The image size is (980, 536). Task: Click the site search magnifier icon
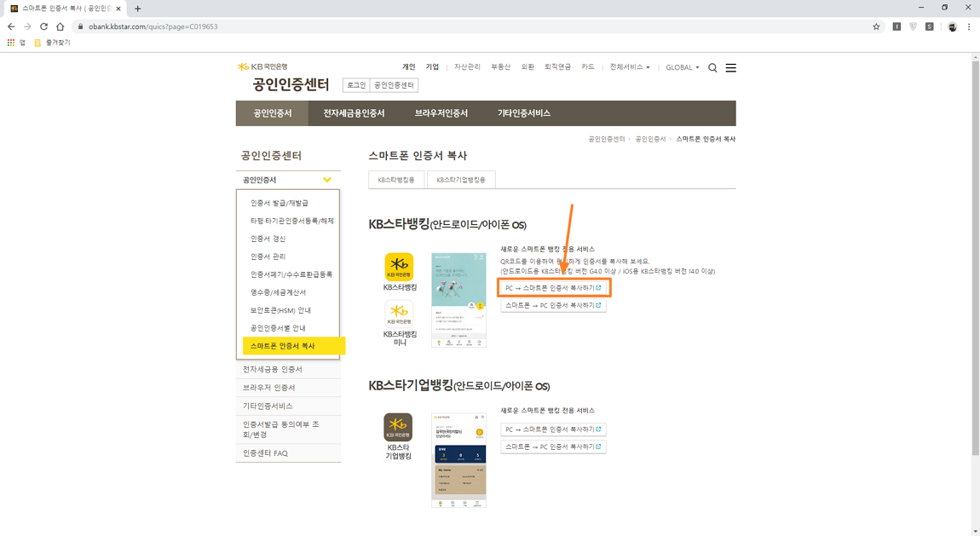712,68
